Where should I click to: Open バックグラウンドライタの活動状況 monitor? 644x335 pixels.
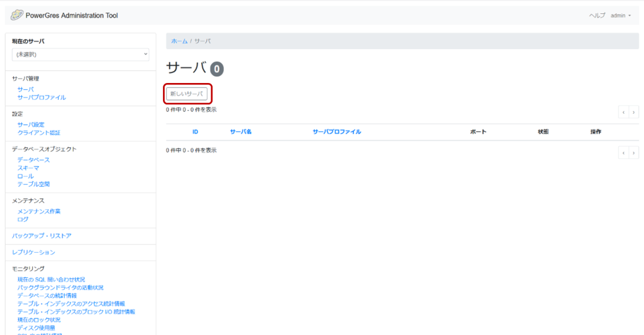60,288
